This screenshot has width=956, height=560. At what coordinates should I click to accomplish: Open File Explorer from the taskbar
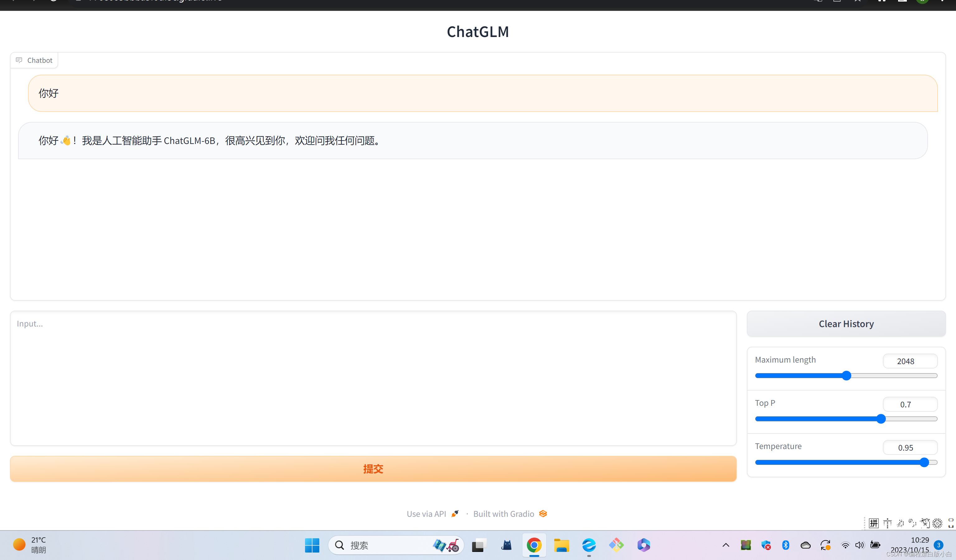point(561,545)
